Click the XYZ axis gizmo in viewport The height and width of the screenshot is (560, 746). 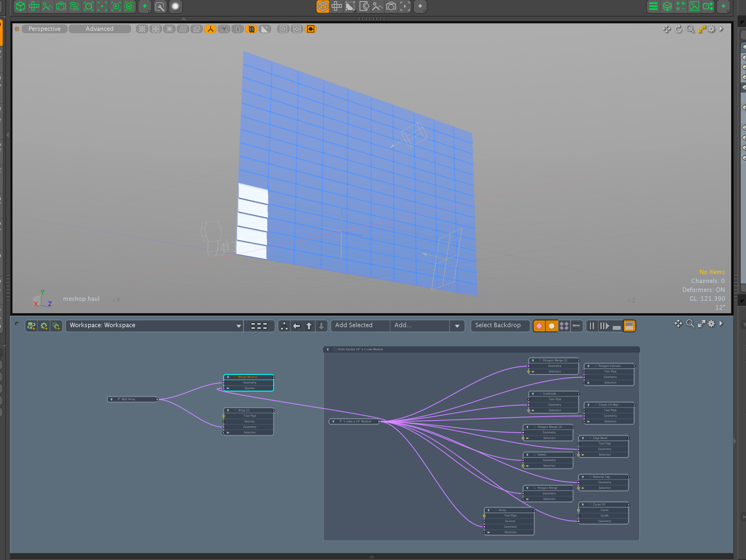point(42,299)
